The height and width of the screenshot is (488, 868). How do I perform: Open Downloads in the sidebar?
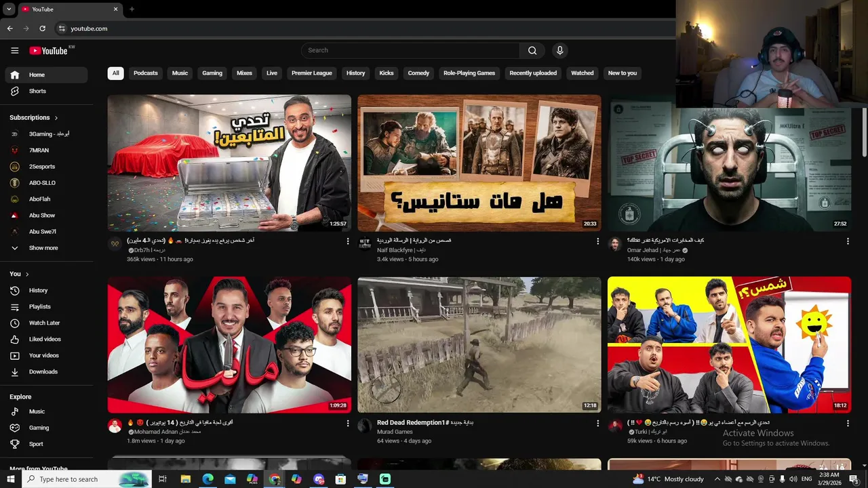46,371
